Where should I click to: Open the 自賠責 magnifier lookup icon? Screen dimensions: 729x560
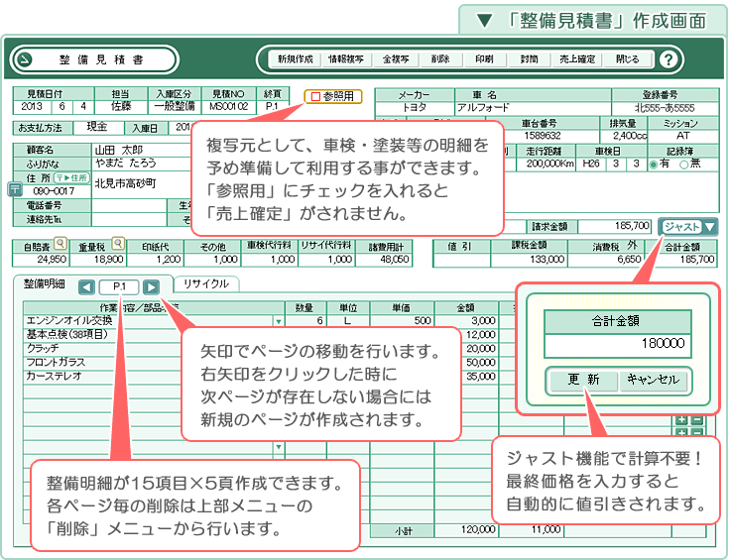pyautogui.click(x=60, y=243)
